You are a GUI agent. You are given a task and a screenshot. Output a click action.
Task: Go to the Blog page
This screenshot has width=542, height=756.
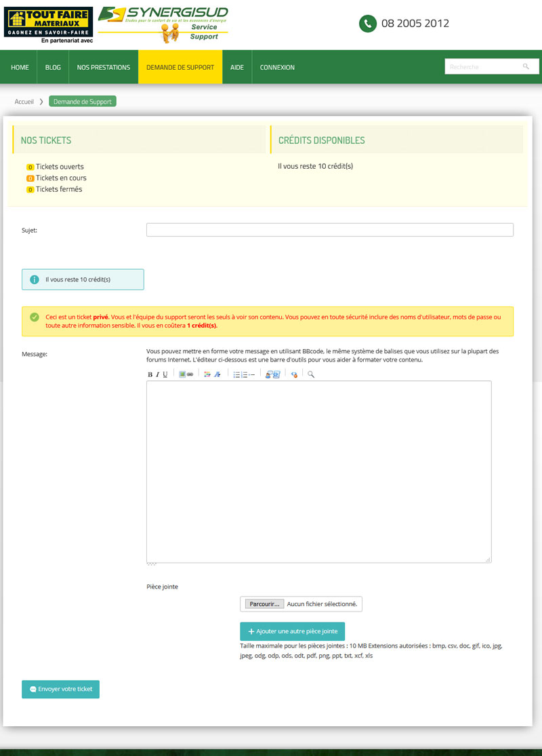click(x=53, y=67)
